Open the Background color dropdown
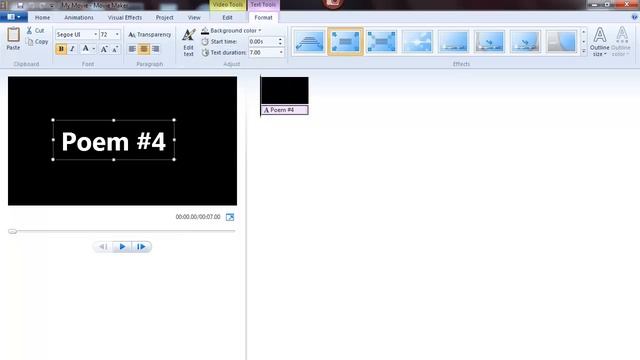Screen dimensions: 640x360 coord(231,31)
